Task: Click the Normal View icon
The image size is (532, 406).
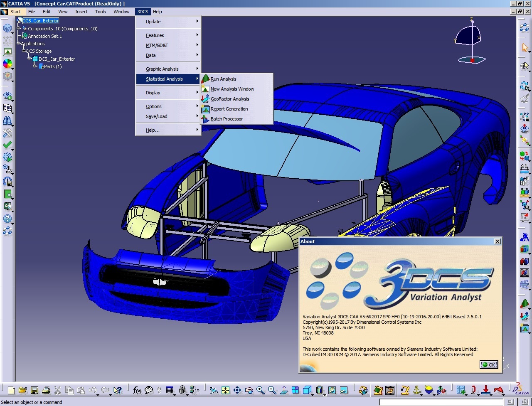Action: pos(284,390)
